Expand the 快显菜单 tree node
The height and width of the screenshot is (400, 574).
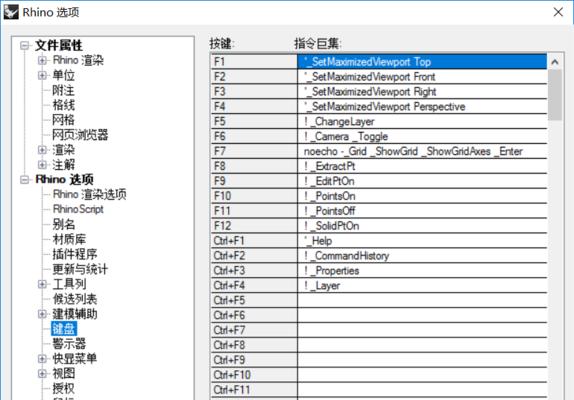click(x=42, y=359)
